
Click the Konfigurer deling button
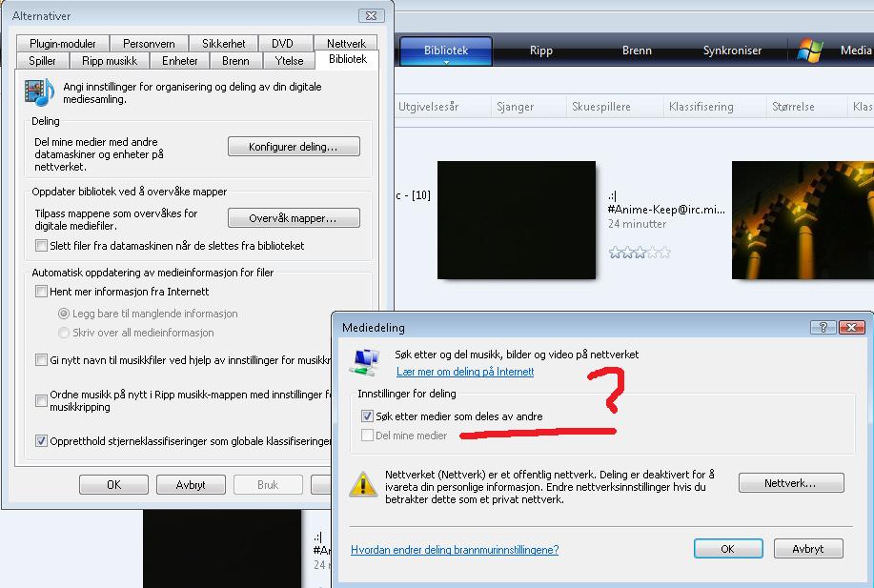(294, 147)
